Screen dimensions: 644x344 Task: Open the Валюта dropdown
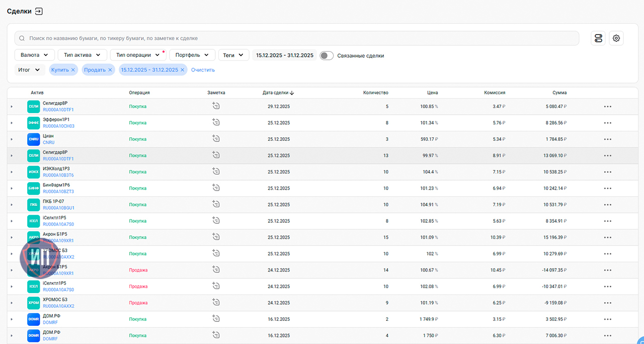tap(35, 55)
